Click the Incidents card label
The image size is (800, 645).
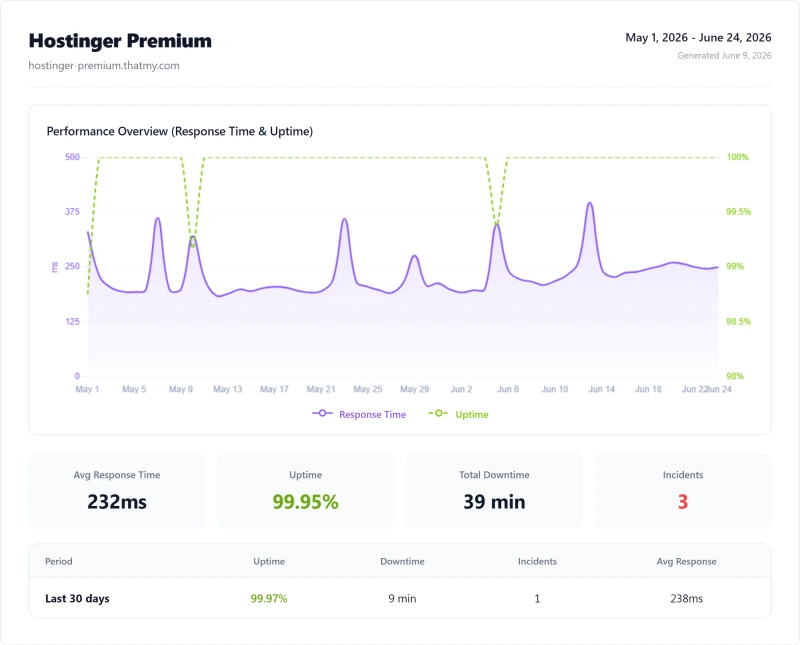click(683, 475)
